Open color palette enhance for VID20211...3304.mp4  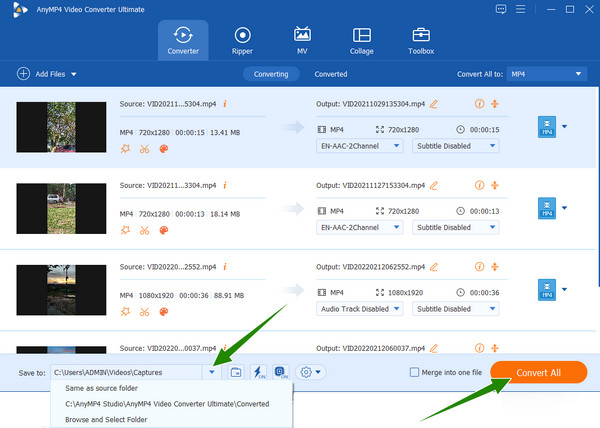163,230
